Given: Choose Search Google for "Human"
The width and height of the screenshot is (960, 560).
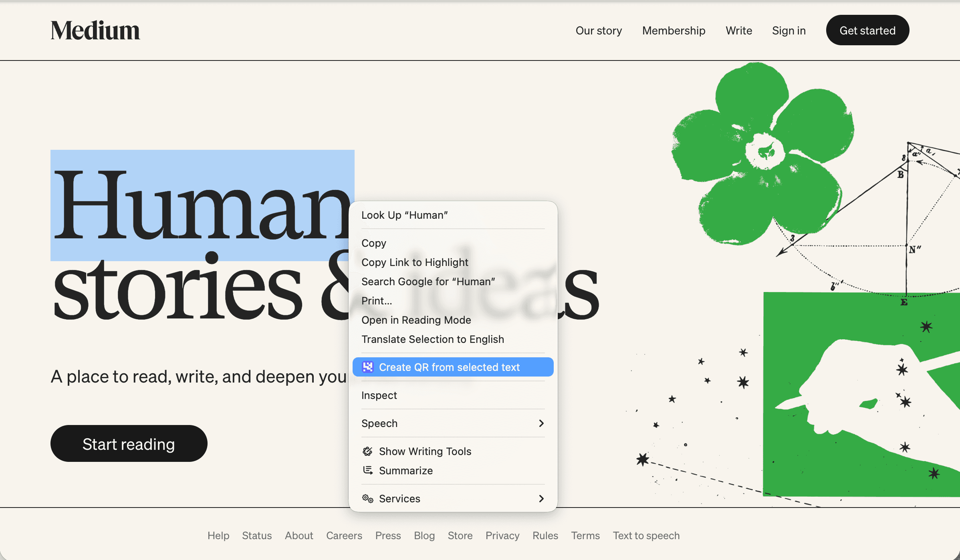Looking at the screenshot, I should (x=453, y=282).
